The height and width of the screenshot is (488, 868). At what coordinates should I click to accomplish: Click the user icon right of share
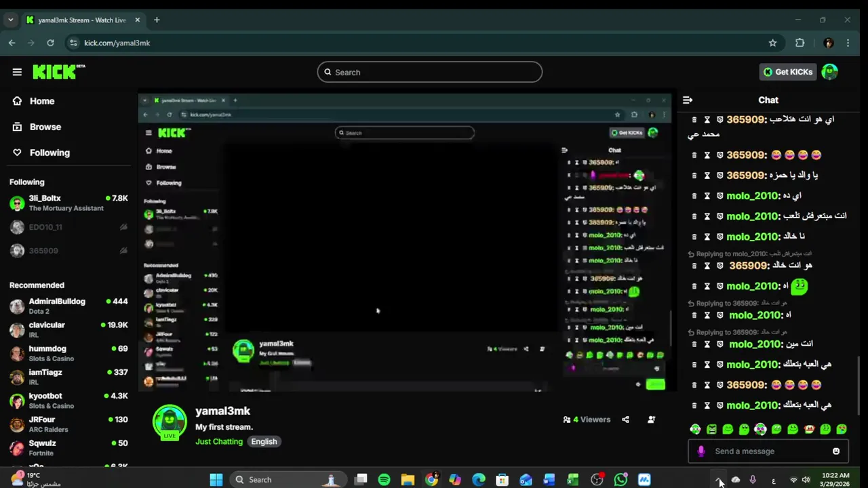pyautogui.click(x=651, y=420)
